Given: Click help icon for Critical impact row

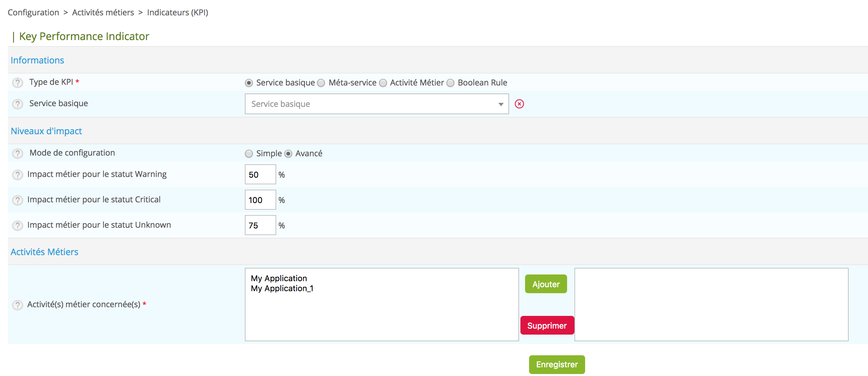Looking at the screenshot, I should 18,200.
